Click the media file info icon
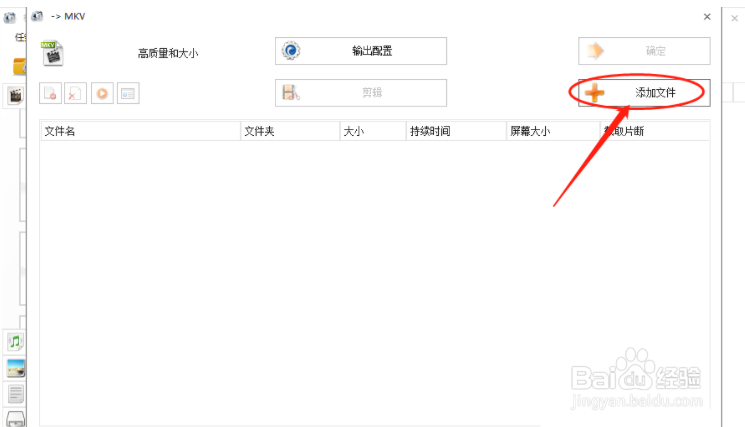 point(128,93)
